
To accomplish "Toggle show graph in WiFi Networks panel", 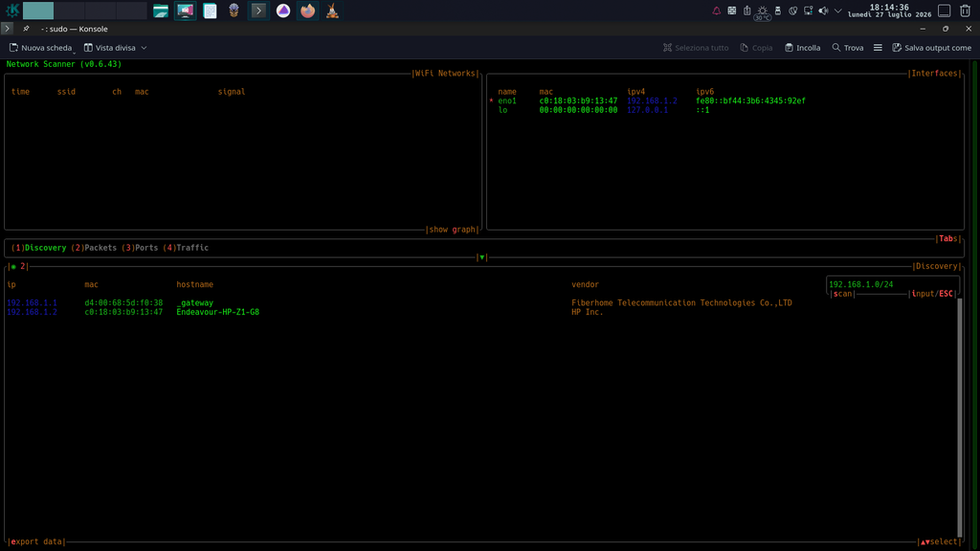I will pos(452,230).
